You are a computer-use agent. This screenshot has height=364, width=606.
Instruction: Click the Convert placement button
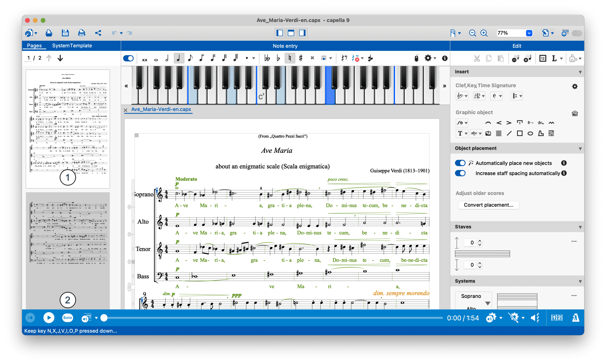point(488,205)
